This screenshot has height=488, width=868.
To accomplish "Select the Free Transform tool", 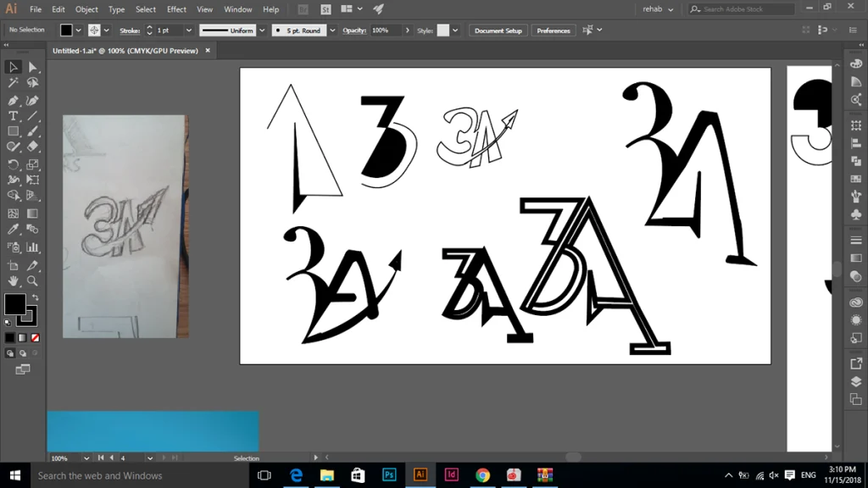I will tap(33, 180).
